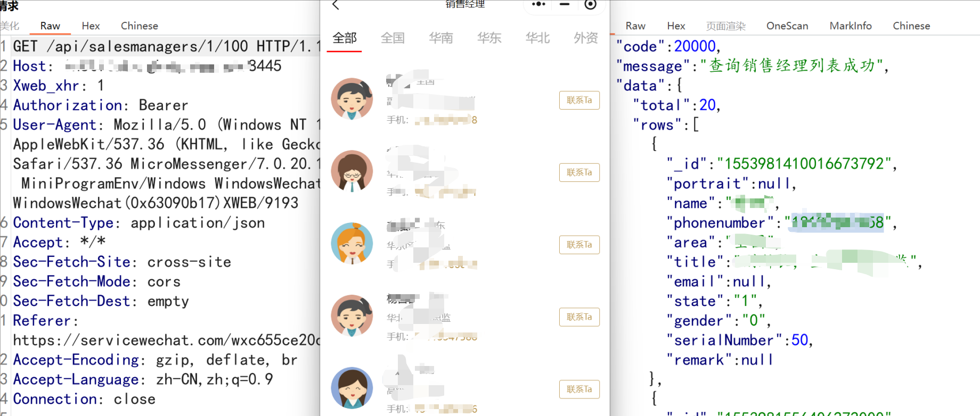
Task: Click the avatar of the woman wearing glasses
Action: coord(352,171)
